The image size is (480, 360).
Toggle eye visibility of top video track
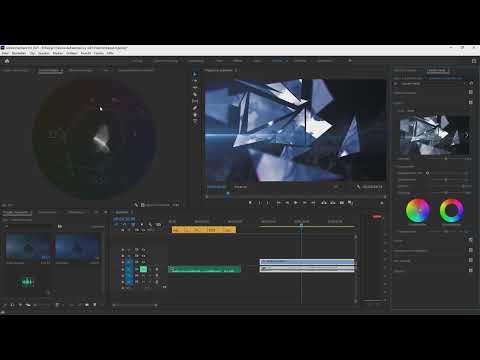tap(143, 249)
